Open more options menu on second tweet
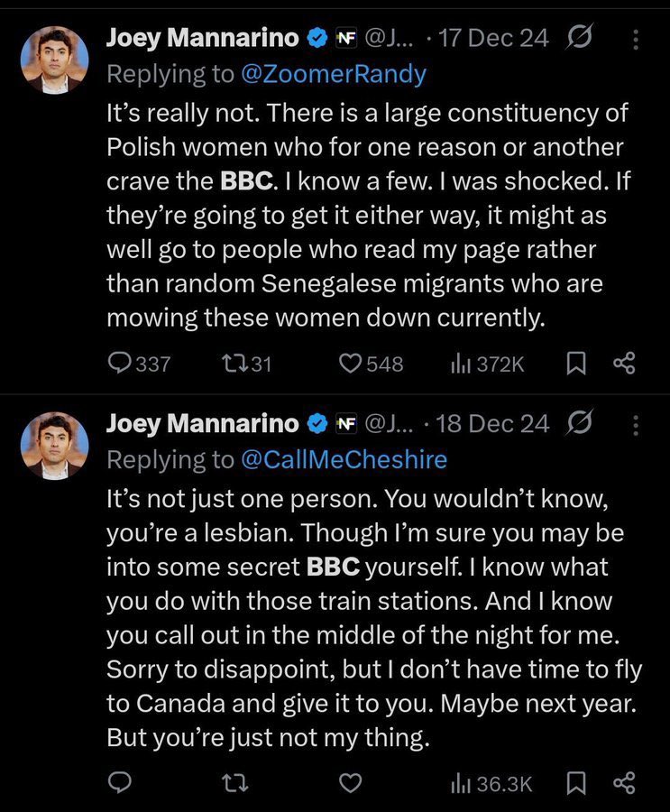Screen dimensions: 670x812 [636, 425]
